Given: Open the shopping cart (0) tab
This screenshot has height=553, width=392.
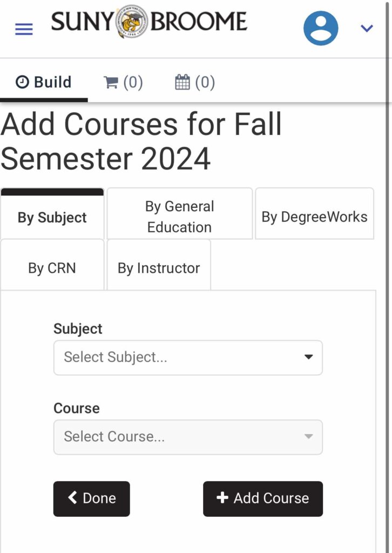Looking at the screenshot, I should [x=123, y=83].
